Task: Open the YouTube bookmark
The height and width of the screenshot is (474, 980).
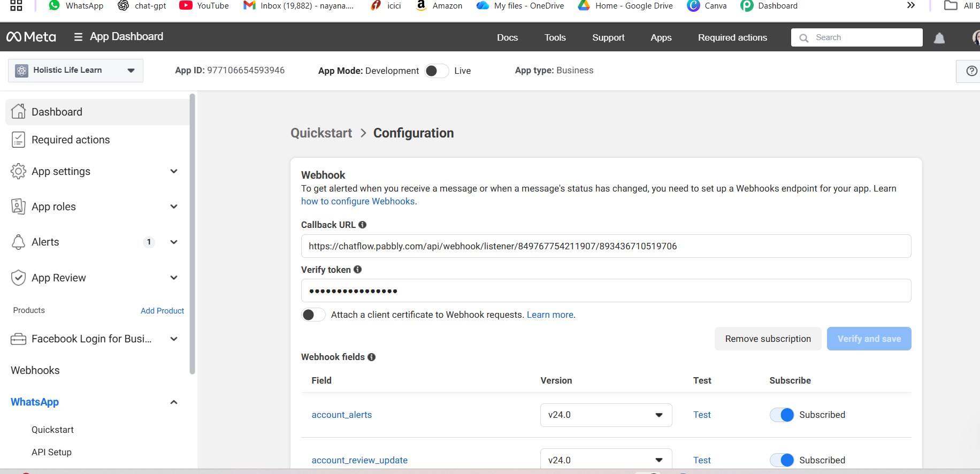Action: click(x=204, y=6)
